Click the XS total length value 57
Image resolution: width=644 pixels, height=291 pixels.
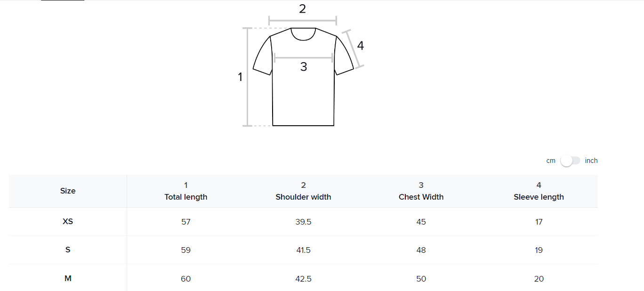click(186, 222)
